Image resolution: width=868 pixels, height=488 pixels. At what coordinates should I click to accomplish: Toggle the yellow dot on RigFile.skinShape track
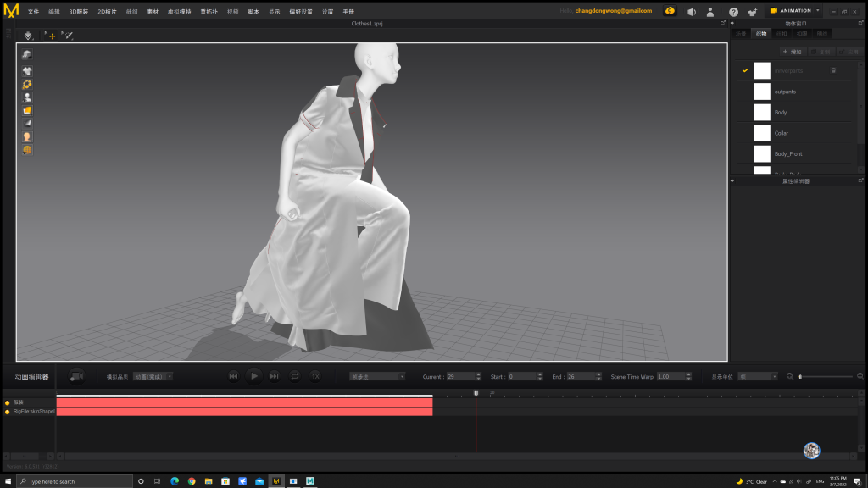click(7, 412)
